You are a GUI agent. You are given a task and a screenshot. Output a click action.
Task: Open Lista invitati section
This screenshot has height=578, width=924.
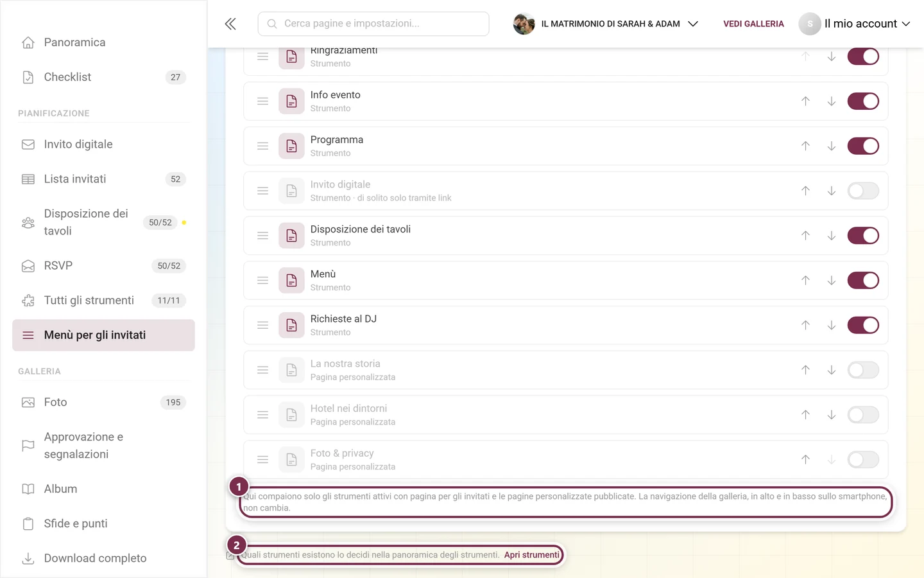pos(103,179)
